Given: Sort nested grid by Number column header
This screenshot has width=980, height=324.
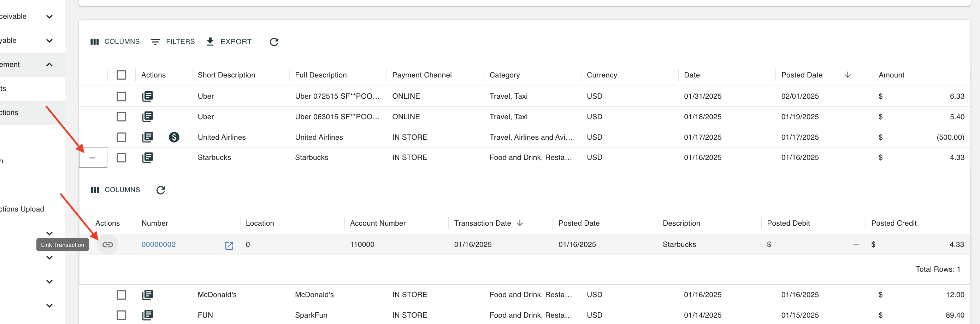Looking at the screenshot, I should (155, 223).
